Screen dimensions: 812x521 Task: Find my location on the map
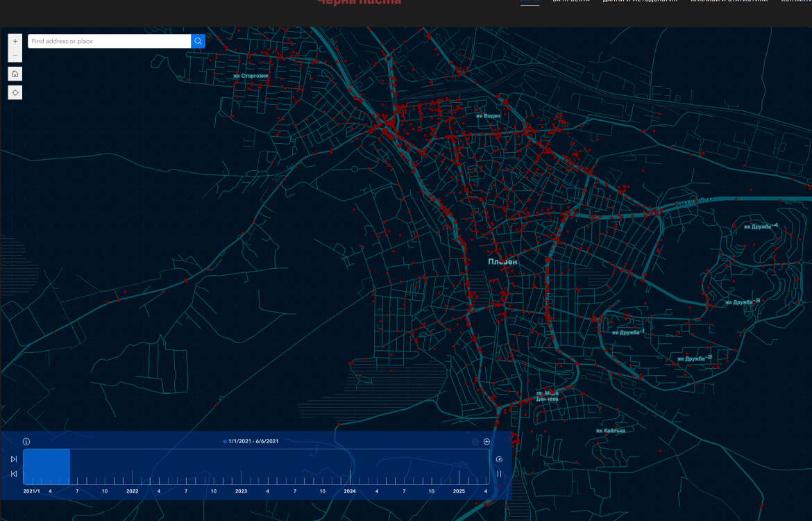click(x=15, y=92)
